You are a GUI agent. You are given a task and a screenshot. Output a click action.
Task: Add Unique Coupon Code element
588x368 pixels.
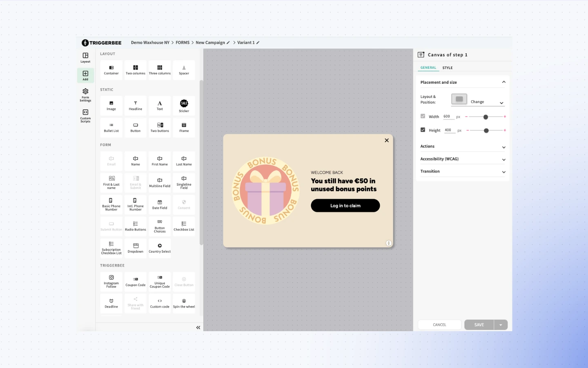(x=160, y=282)
